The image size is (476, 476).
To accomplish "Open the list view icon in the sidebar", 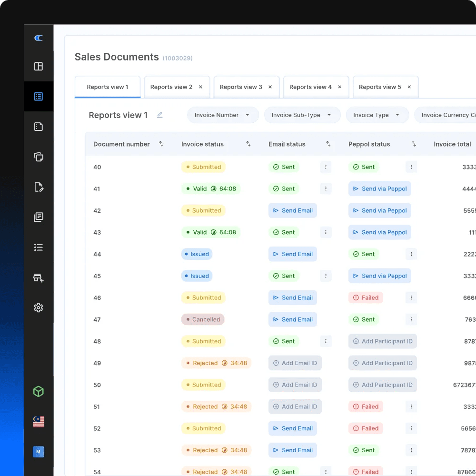I will point(39,247).
